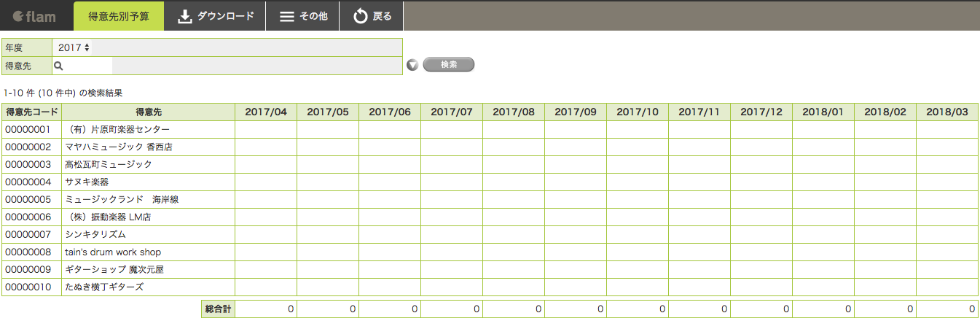
Task: Click the 検索 button
Action: [x=449, y=65]
